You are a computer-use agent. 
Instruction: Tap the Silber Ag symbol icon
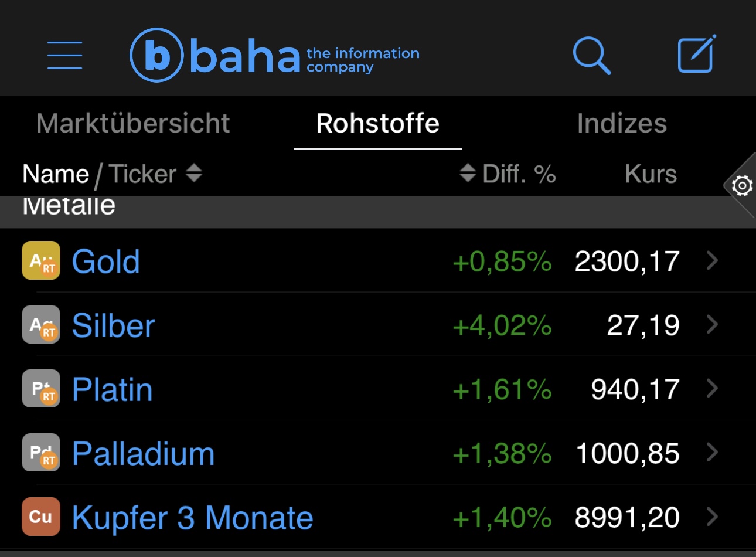tap(41, 324)
